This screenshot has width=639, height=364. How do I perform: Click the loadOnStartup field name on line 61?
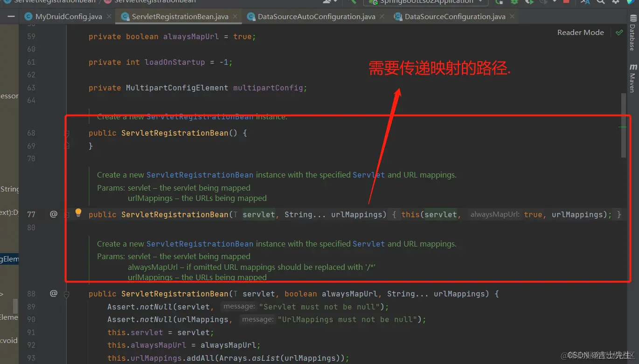175,62
